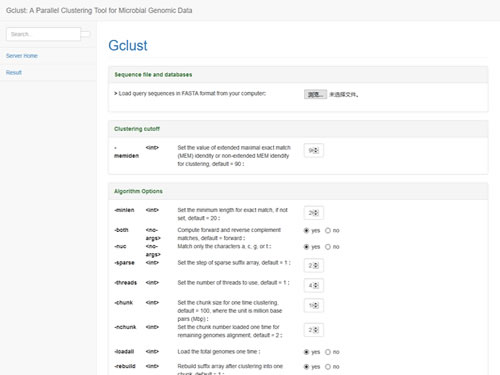Focus the Search input field

point(43,34)
